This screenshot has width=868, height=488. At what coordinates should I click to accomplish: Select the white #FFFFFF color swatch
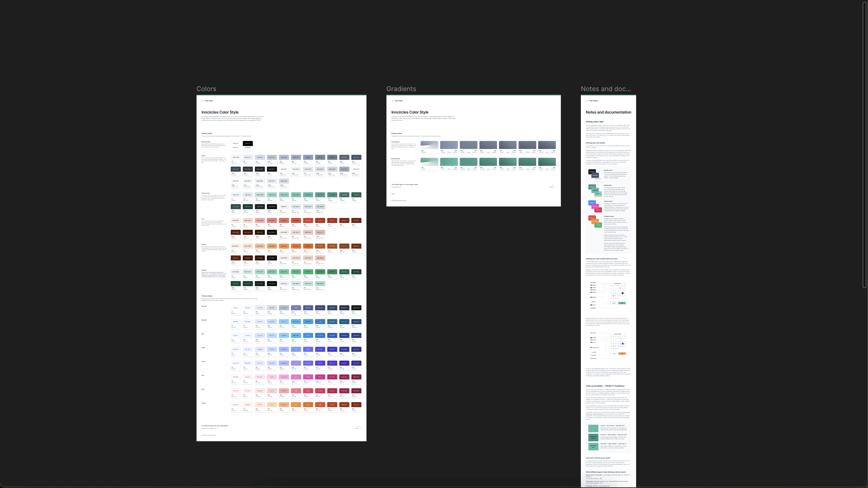[x=235, y=144]
